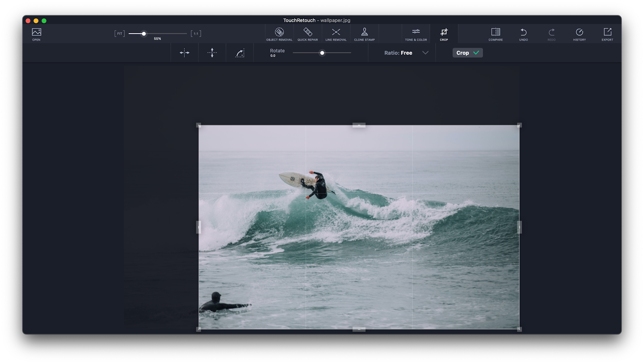This screenshot has height=364, width=644.
Task: Apply the crop with Crop button
Action: [x=467, y=53]
